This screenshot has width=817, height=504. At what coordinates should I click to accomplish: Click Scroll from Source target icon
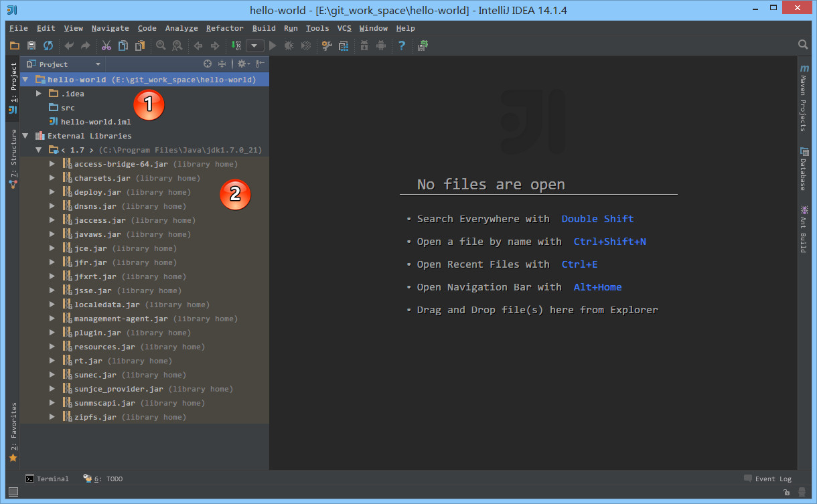pos(208,64)
